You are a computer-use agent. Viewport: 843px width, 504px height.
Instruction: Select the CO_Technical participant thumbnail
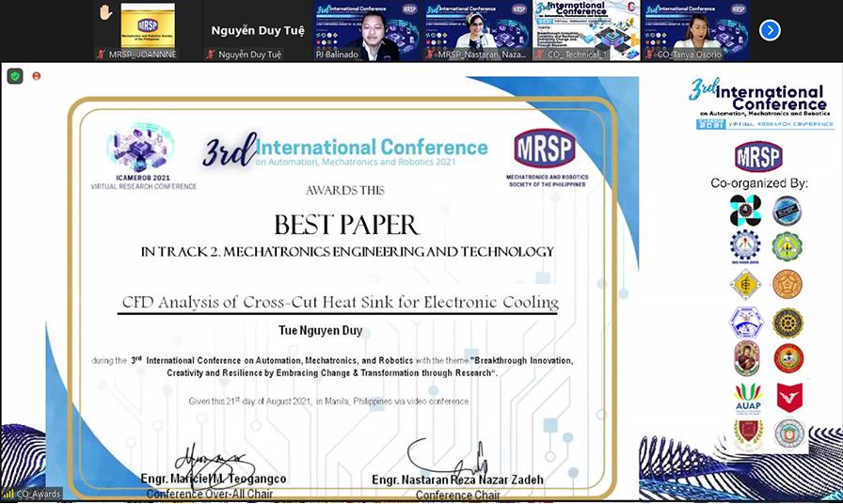click(x=586, y=30)
